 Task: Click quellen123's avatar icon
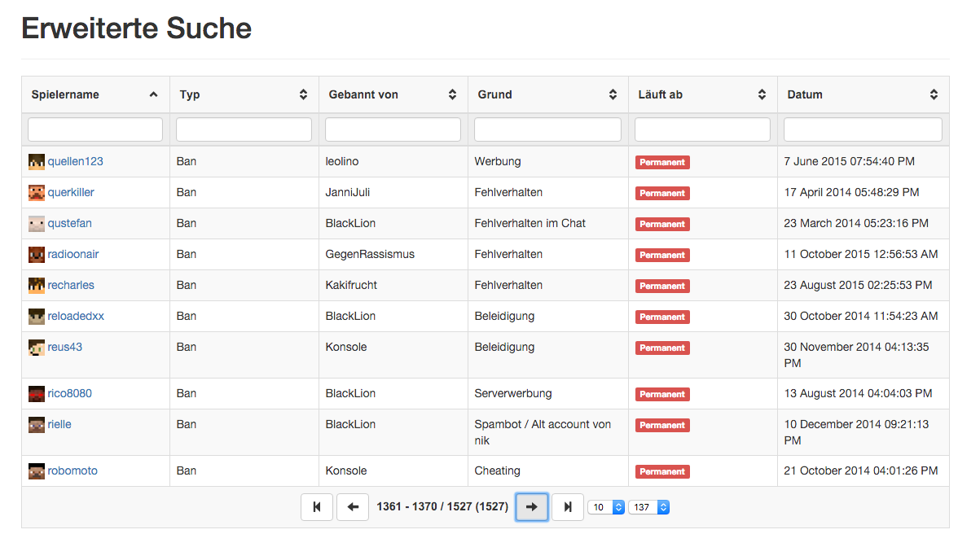[x=37, y=161]
